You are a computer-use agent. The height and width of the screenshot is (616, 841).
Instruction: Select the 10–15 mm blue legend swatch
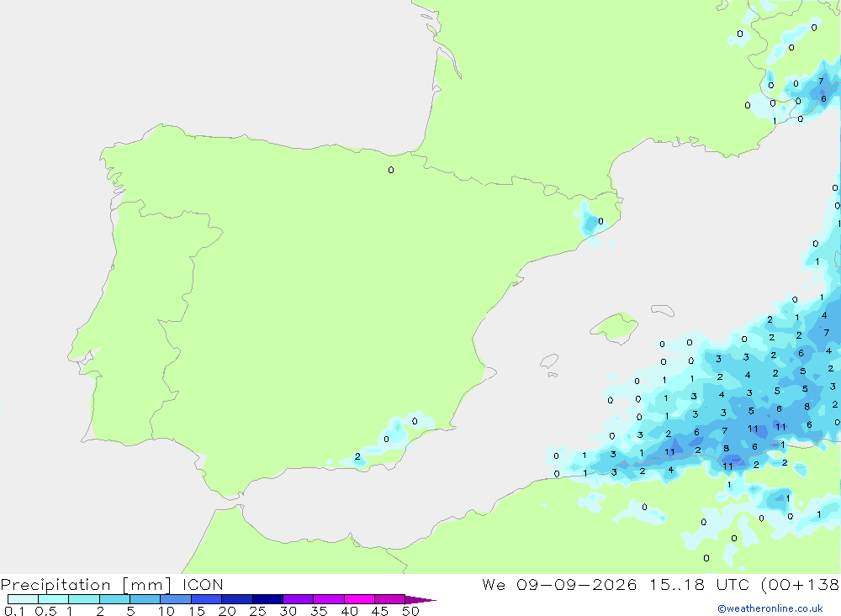point(176,599)
